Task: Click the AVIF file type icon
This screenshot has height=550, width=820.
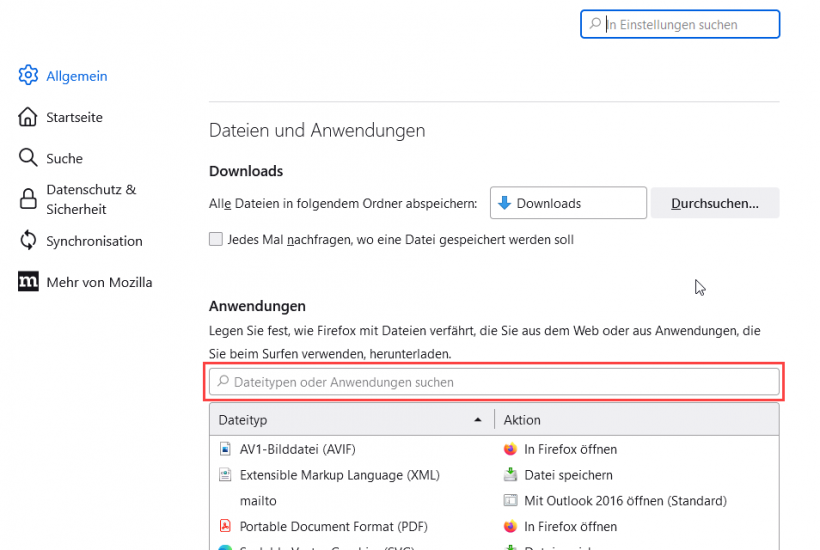Action: 225,449
